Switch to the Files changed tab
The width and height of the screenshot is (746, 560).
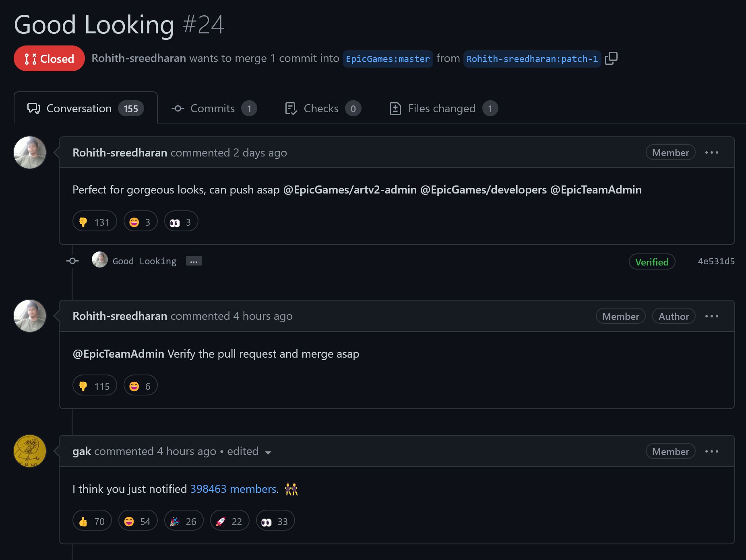point(441,108)
